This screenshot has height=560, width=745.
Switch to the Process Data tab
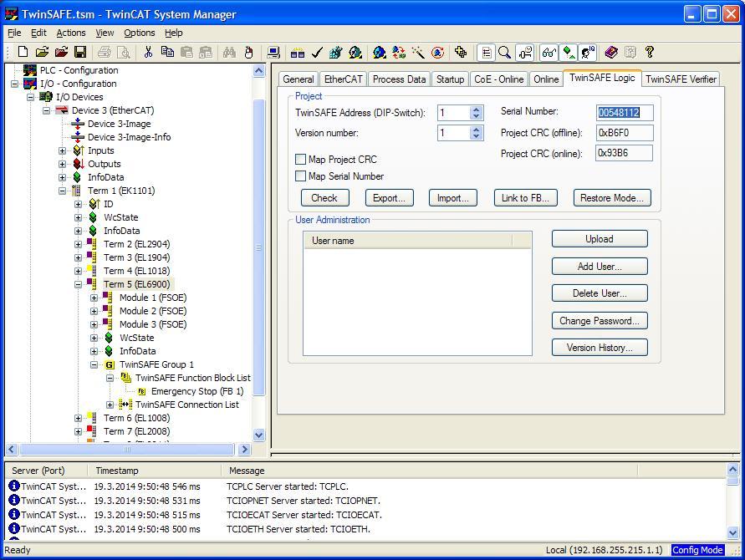(x=399, y=79)
